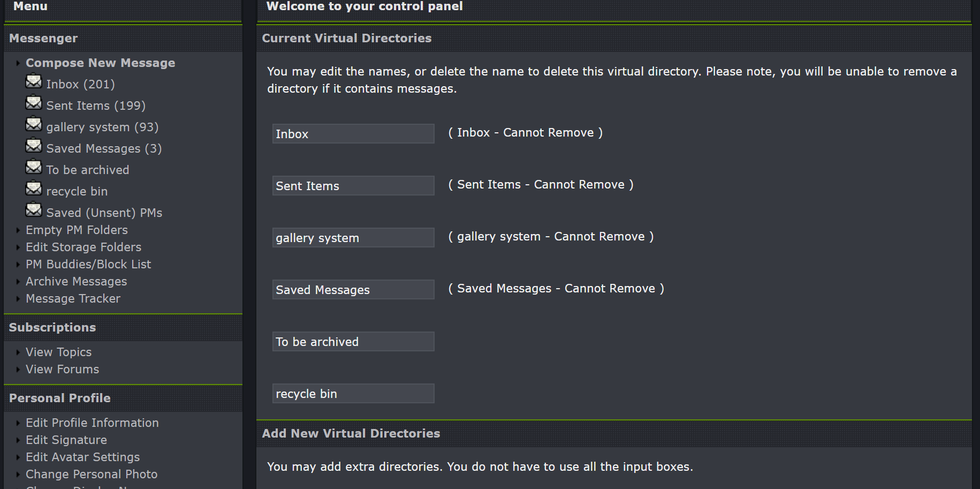Image resolution: width=980 pixels, height=489 pixels.
Task: Click the 'Add New Virtual Directories' heading
Action: point(351,433)
